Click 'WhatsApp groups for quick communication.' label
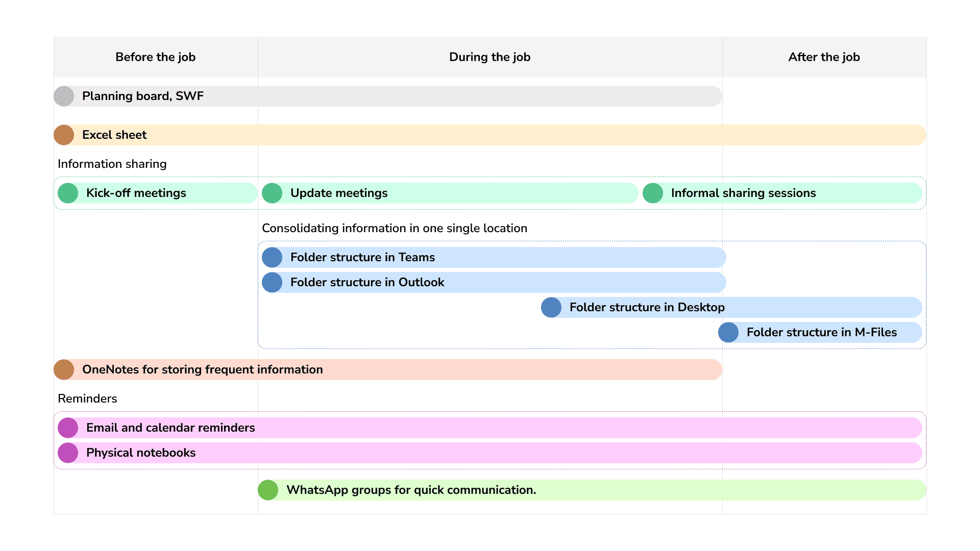Image resolution: width=980 pixels, height=551 pixels. click(411, 490)
